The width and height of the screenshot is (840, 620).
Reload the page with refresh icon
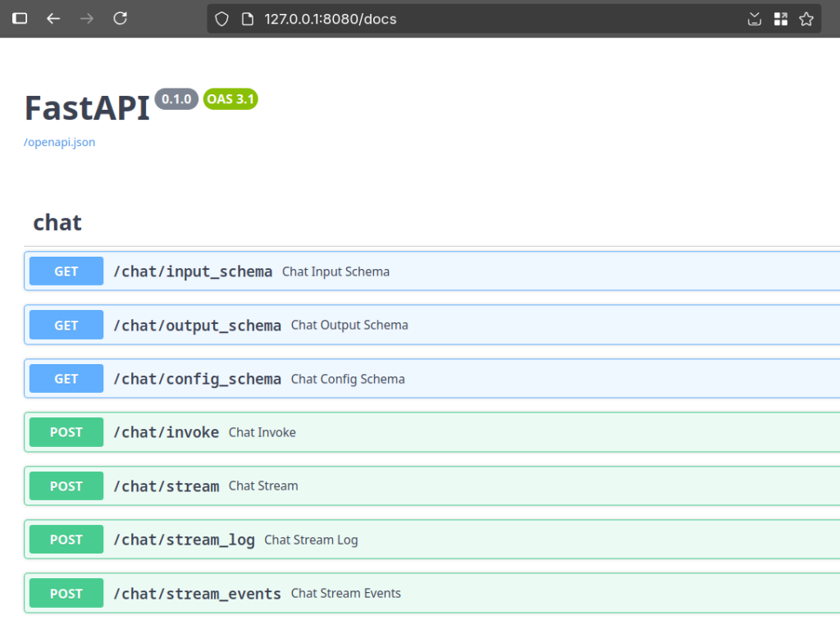click(120, 19)
